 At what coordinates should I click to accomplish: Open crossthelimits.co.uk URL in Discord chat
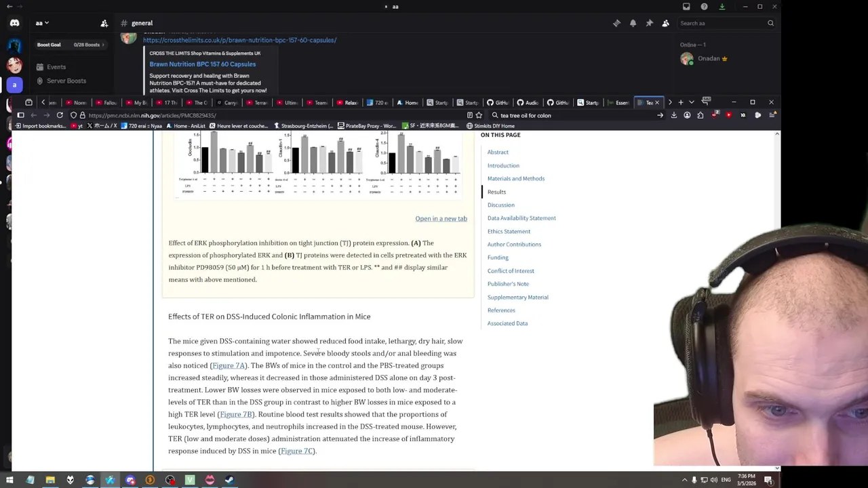tap(239, 40)
